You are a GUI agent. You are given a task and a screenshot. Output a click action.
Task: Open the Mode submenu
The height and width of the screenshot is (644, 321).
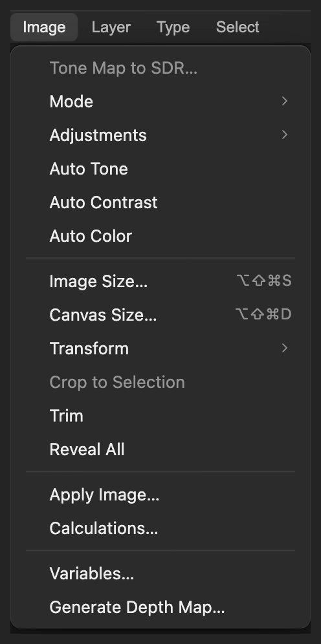[160, 102]
